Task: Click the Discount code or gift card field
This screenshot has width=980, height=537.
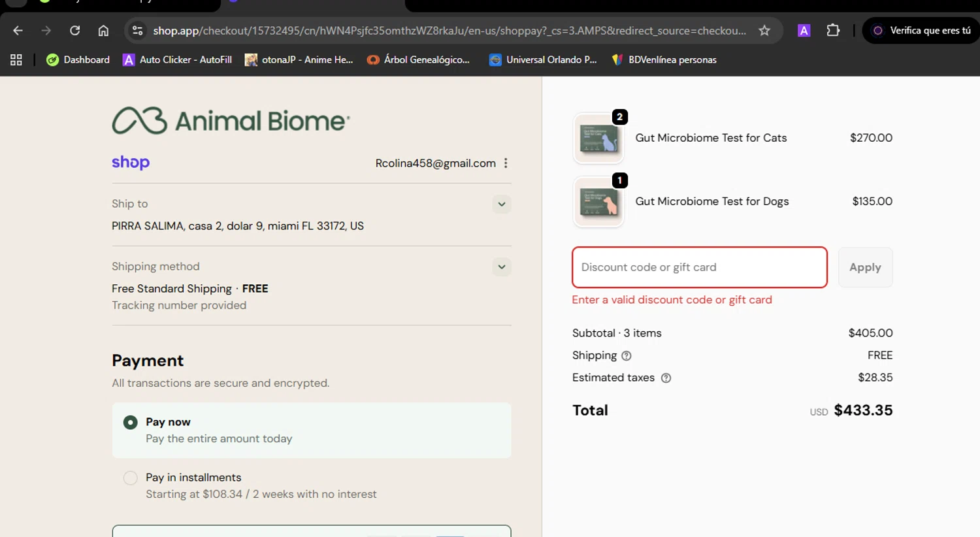Action: pos(700,267)
